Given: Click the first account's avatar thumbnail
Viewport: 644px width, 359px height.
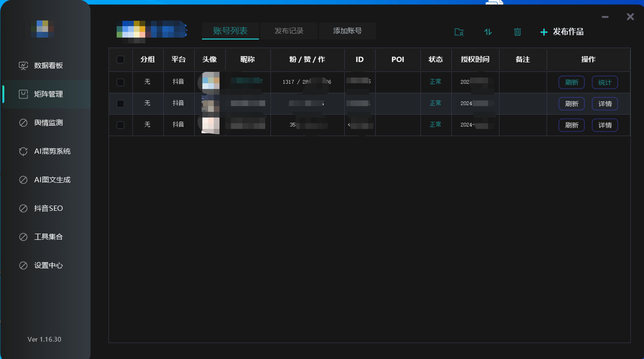Looking at the screenshot, I should tap(210, 81).
